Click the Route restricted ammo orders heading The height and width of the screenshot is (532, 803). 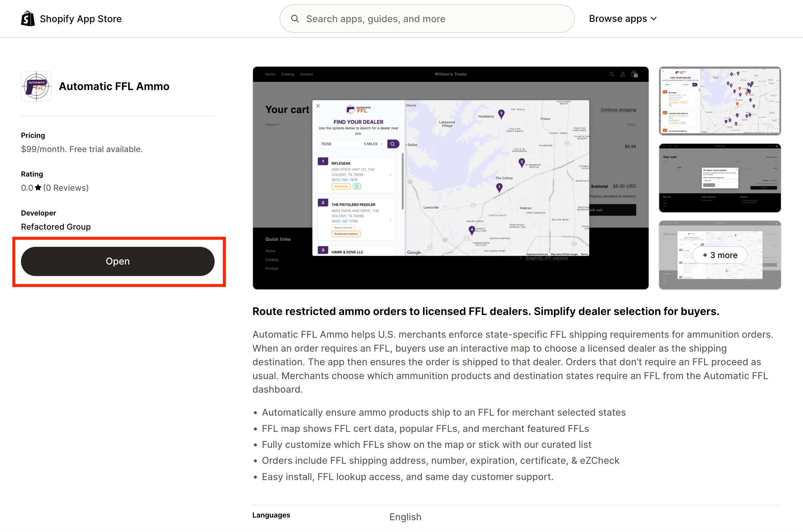tap(485, 311)
